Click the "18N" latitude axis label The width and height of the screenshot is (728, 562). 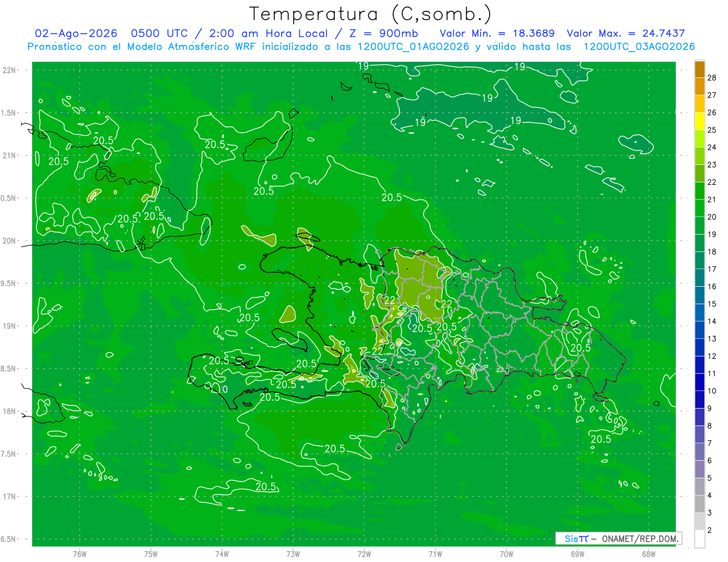(x=10, y=411)
